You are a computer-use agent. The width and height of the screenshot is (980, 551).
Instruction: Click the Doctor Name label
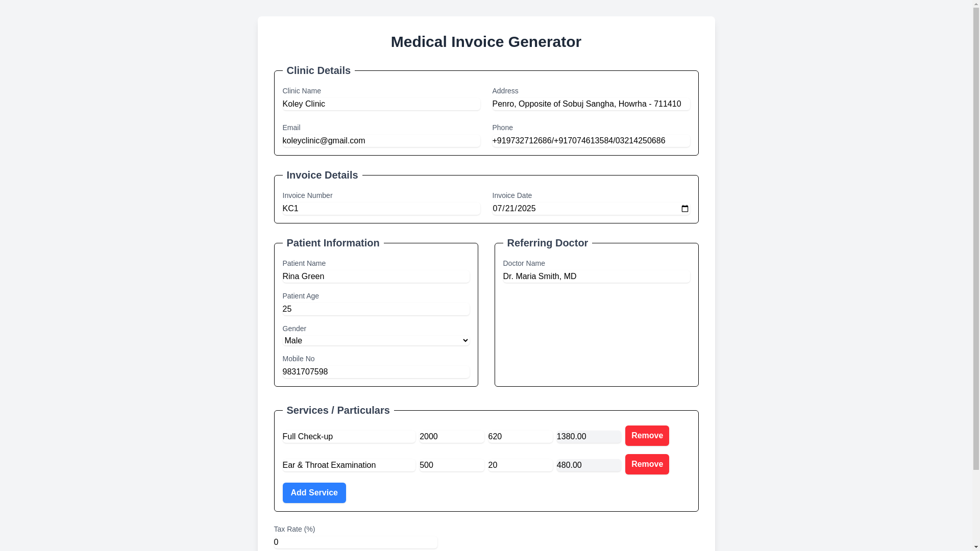524,263
